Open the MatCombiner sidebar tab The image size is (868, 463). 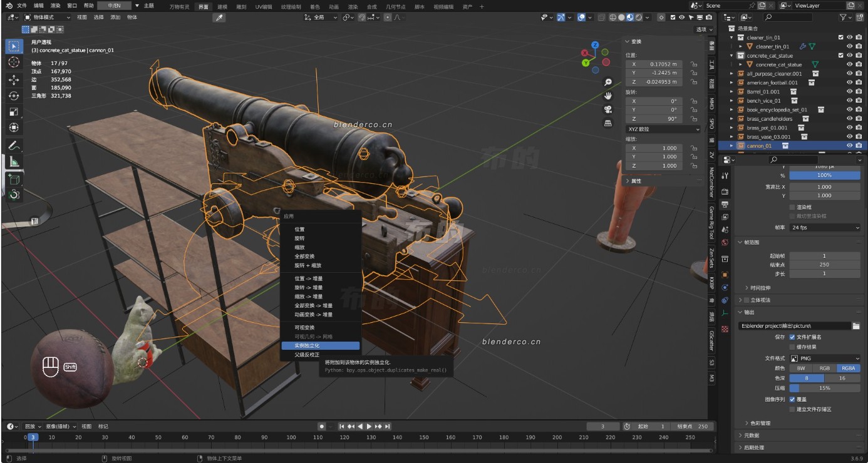pos(712,182)
